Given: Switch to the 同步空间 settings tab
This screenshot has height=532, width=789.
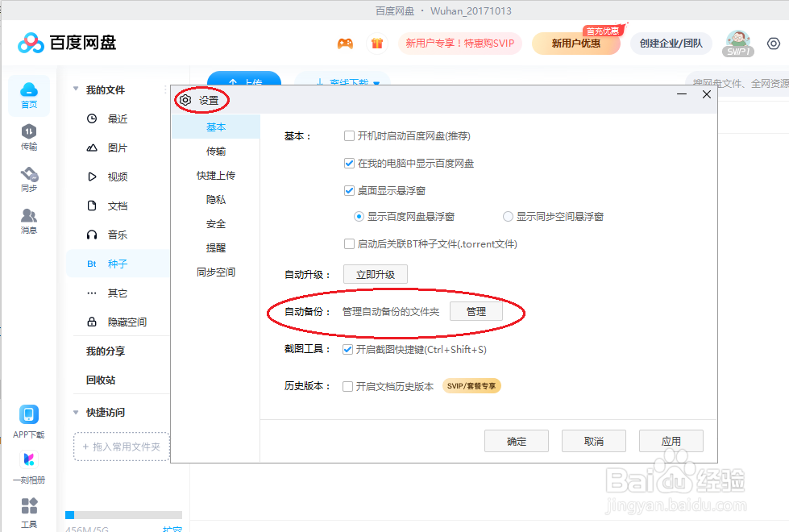Looking at the screenshot, I should pos(216,272).
